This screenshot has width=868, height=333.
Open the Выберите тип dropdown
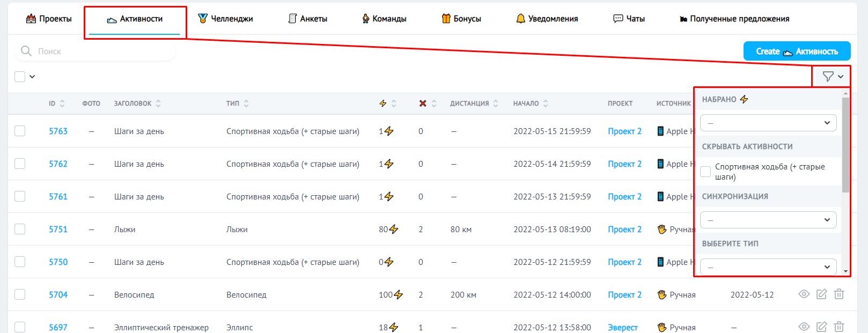tap(768, 267)
